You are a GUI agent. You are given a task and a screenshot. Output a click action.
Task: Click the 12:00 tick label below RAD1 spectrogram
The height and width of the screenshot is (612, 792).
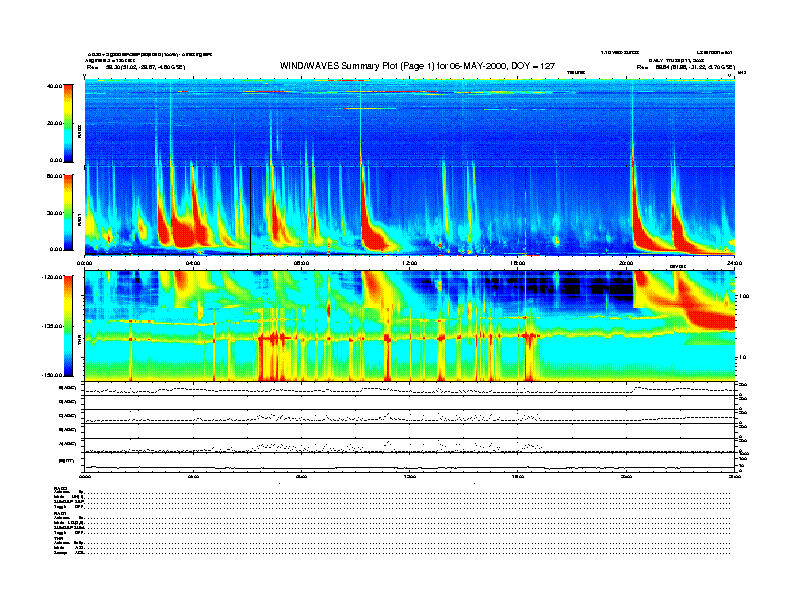point(410,263)
